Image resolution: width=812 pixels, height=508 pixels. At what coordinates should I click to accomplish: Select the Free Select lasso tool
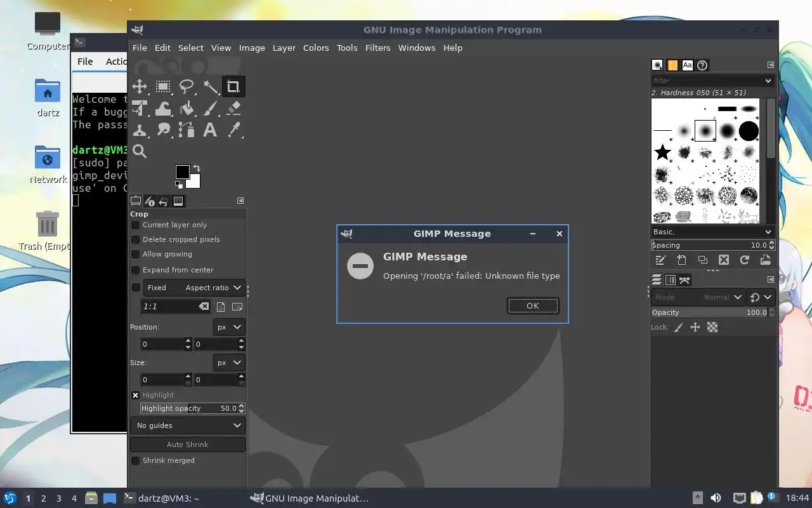tap(187, 86)
